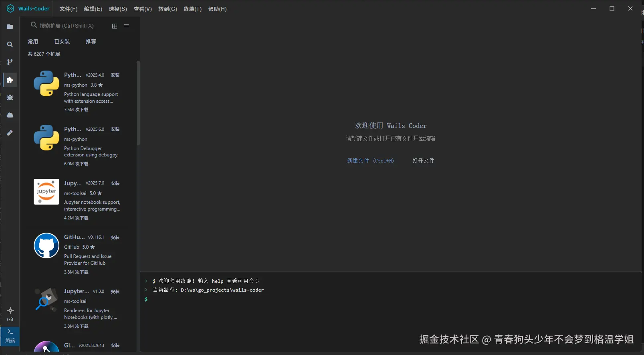
Task: Open the debug bug icon
Action: (x=10, y=97)
